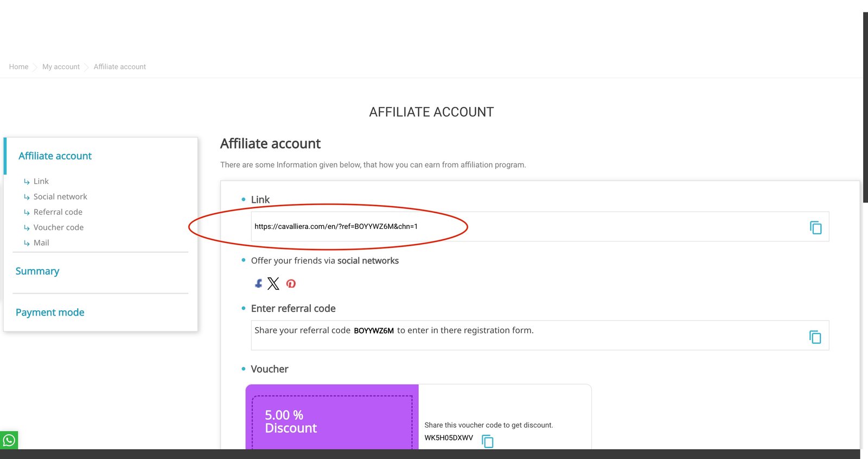868x459 pixels.
Task: Share via Facebook icon
Action: (259, 283)
